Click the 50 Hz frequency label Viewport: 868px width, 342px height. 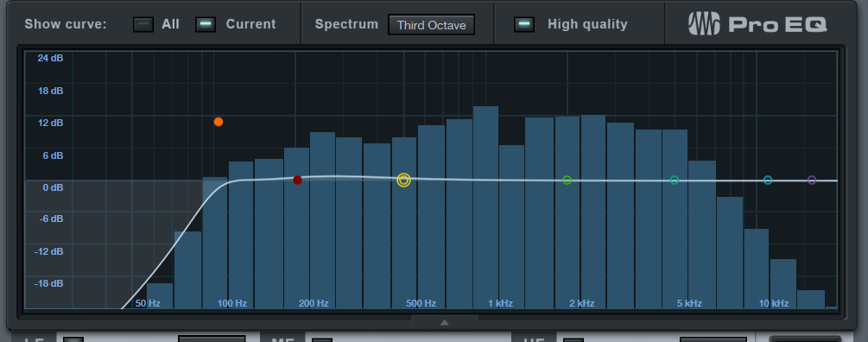(x=148, y=303)
